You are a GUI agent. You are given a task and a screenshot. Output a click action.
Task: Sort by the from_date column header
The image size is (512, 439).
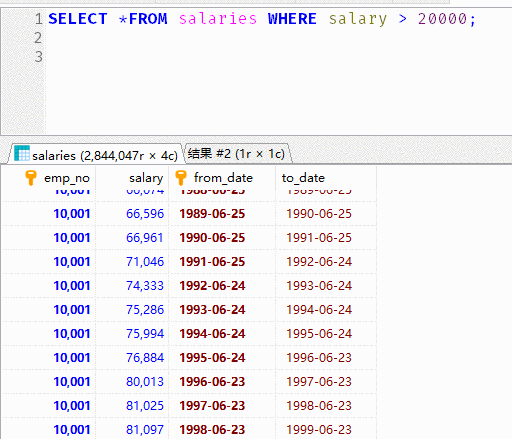pyautogui.click(x=223, y=178)
